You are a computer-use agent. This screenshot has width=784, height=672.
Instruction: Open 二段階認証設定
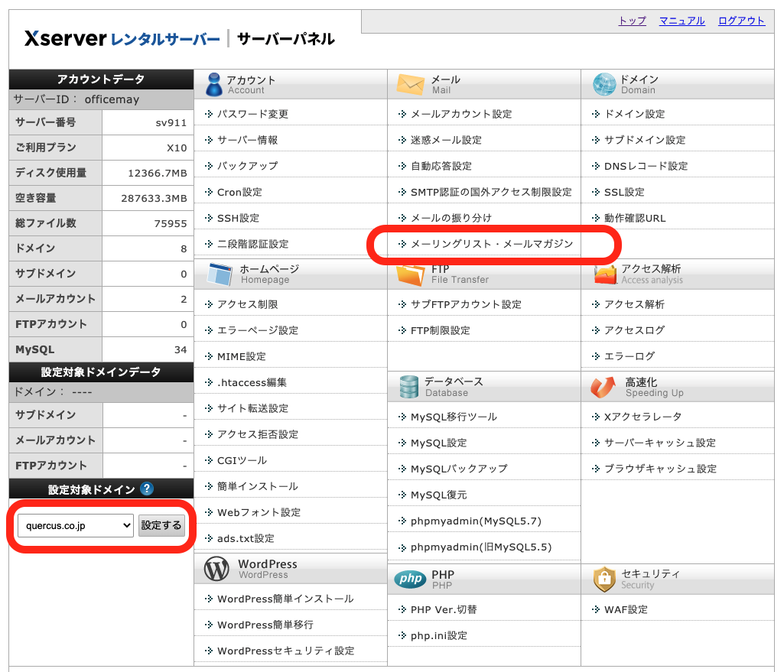click(253, 244)
